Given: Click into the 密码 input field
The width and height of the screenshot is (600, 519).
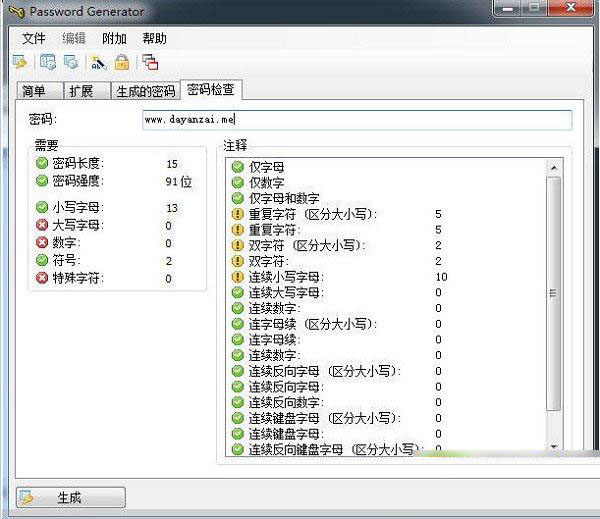Looking at the screenshot, I should [x=357, y=120].
